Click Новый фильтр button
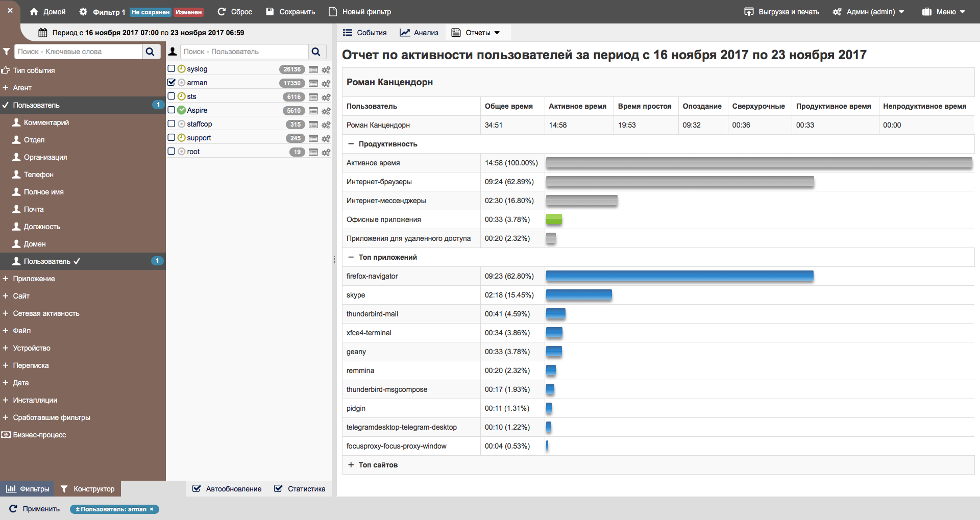 (360, 12)
